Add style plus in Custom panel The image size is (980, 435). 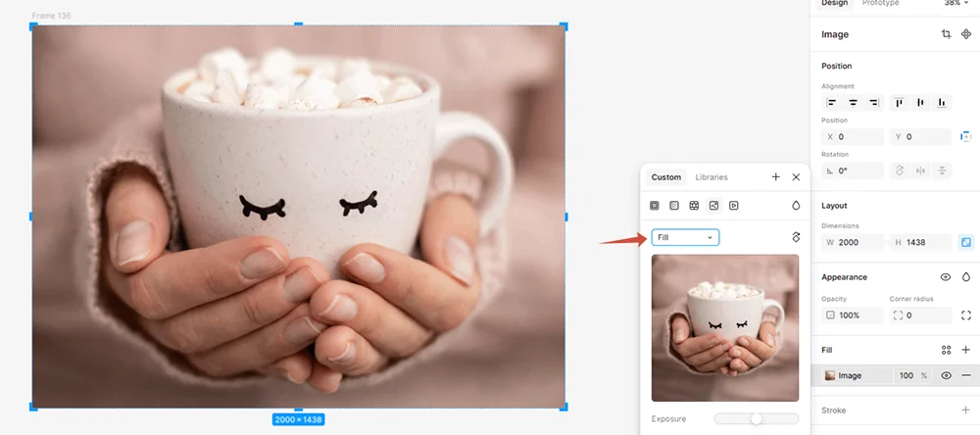775,177
